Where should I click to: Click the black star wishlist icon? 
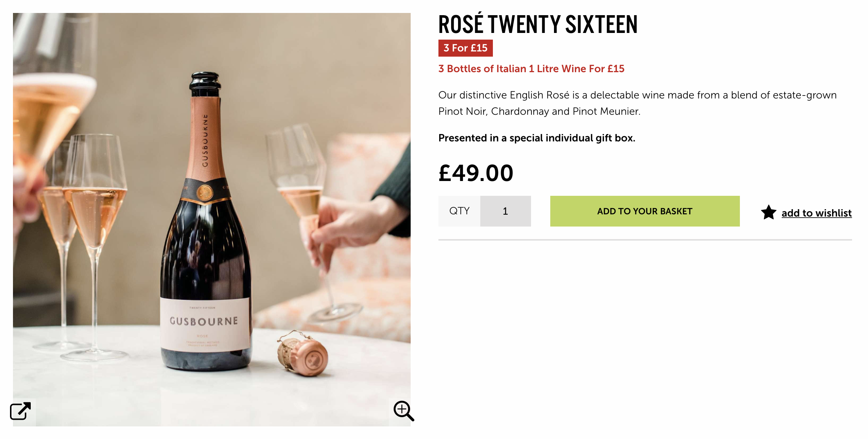pos(768,212)
